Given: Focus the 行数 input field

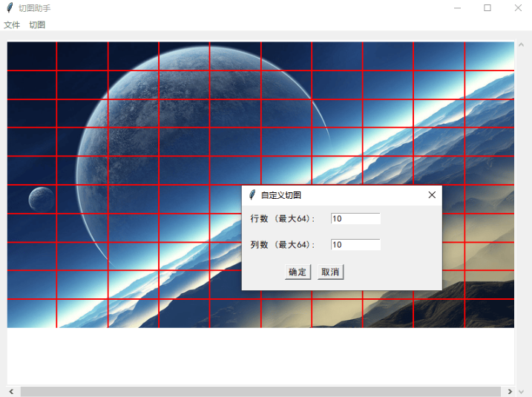Looking at the screenshot, I should point(355,218).
